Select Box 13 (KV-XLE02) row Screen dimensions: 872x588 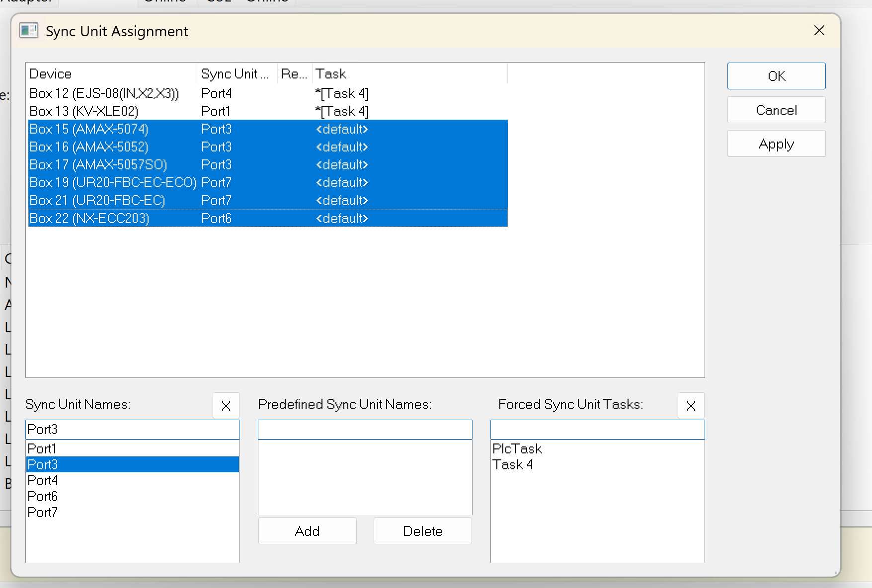pos(84,111)
